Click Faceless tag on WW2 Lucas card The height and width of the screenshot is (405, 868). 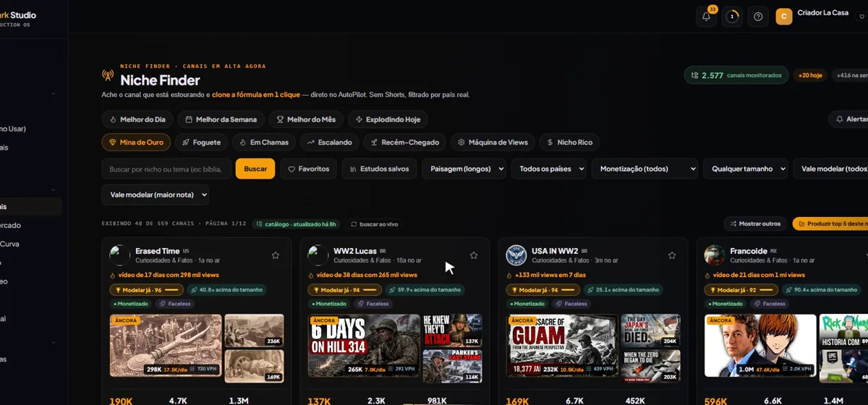[x=373, y=304]
